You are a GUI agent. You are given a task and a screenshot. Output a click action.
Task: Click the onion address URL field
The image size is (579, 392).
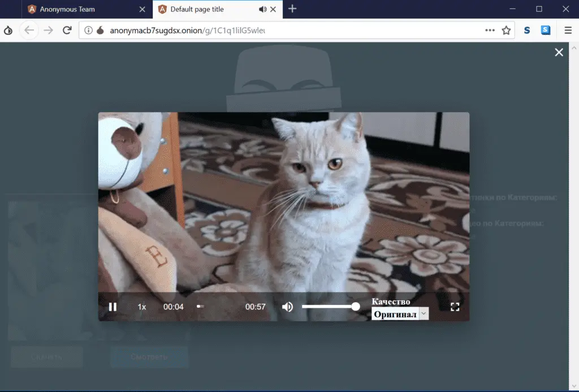[x=283, y=31]
